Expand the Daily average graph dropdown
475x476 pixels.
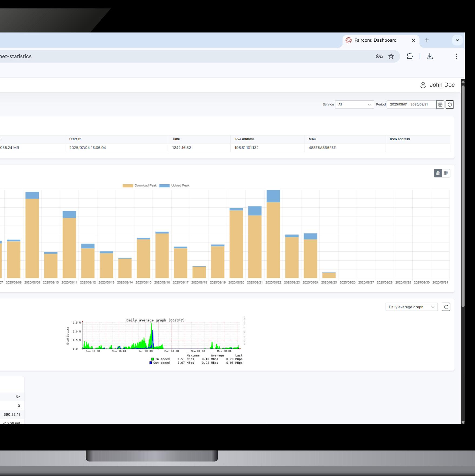coord(411,307)
